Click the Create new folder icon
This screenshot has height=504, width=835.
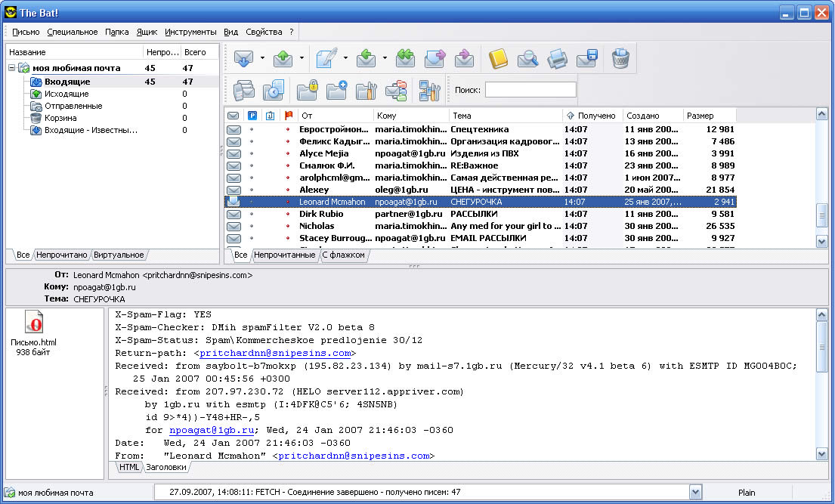pos(336,91)
